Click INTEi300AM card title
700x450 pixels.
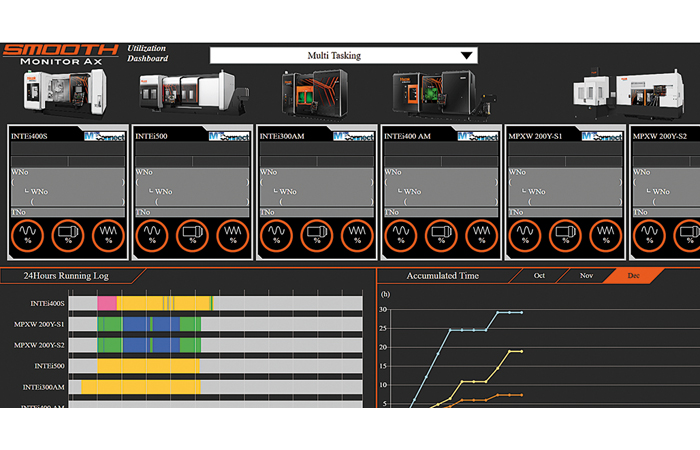coord(282,136)
